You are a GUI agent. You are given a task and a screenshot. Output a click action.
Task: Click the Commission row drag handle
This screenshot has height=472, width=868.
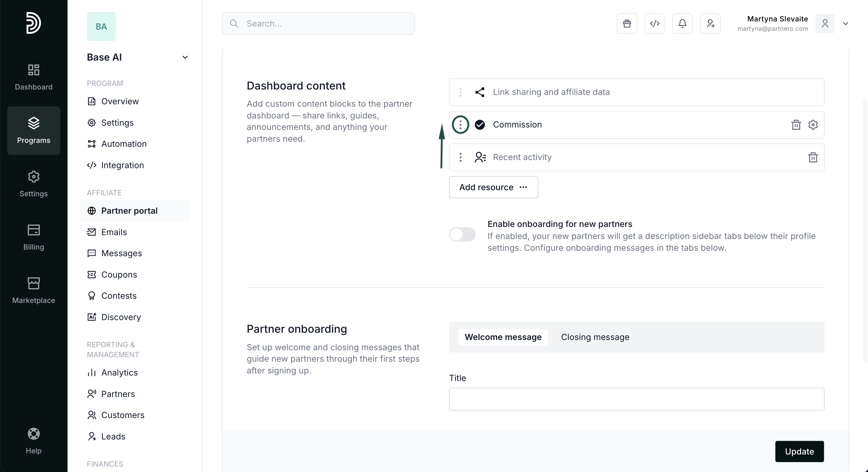460,125
